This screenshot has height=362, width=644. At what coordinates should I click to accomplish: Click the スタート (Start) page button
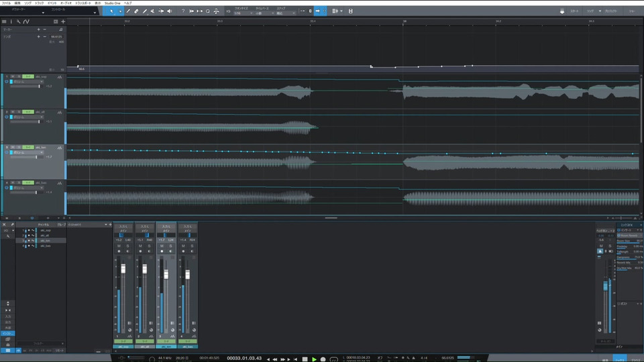[574, 11]
